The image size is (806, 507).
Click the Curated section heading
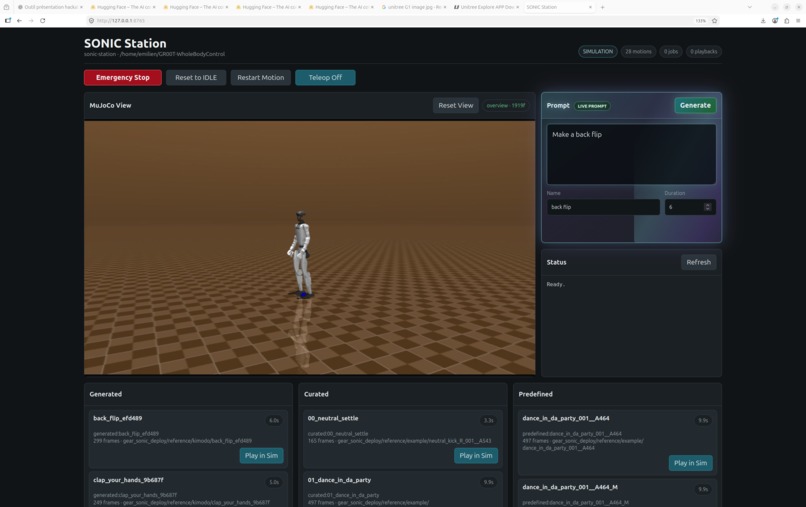point(316,394)
